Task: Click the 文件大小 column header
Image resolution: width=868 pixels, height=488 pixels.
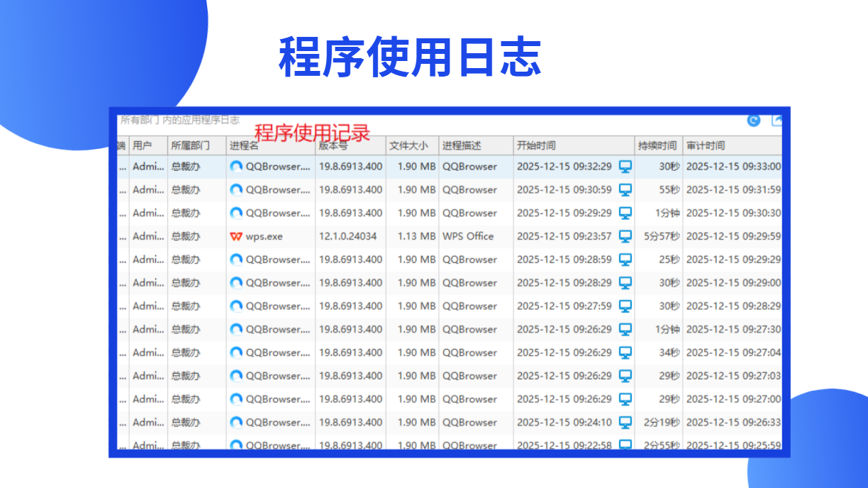Action: (x=413, y=145)
